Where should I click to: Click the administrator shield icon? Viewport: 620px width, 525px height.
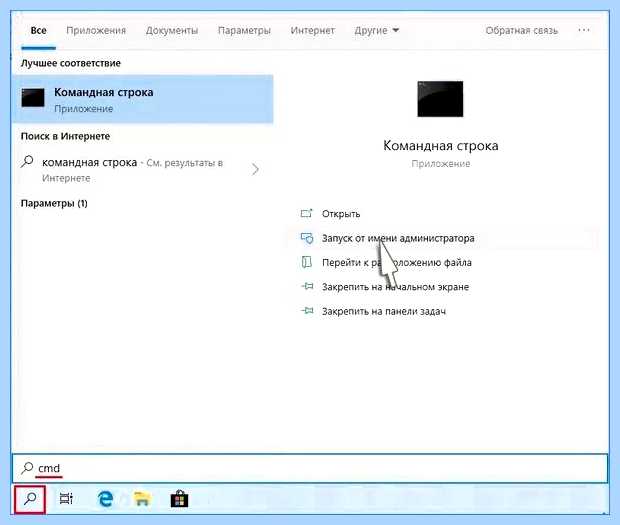click(x=307, y=238)
